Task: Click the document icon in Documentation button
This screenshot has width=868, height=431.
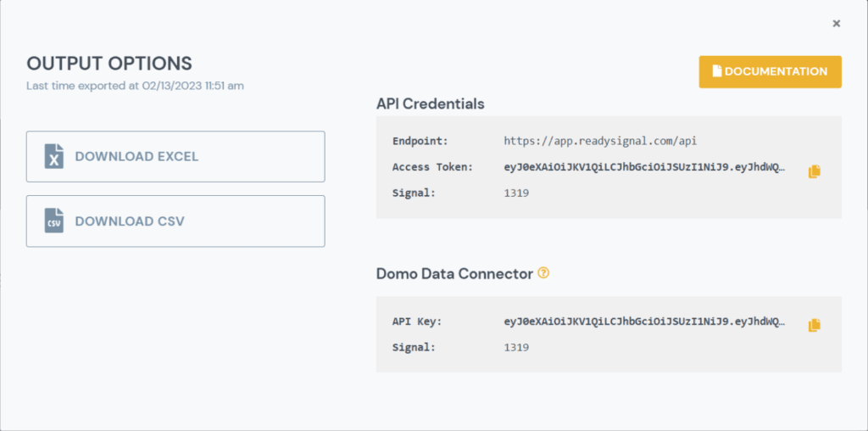Action: tap(716, 72)
